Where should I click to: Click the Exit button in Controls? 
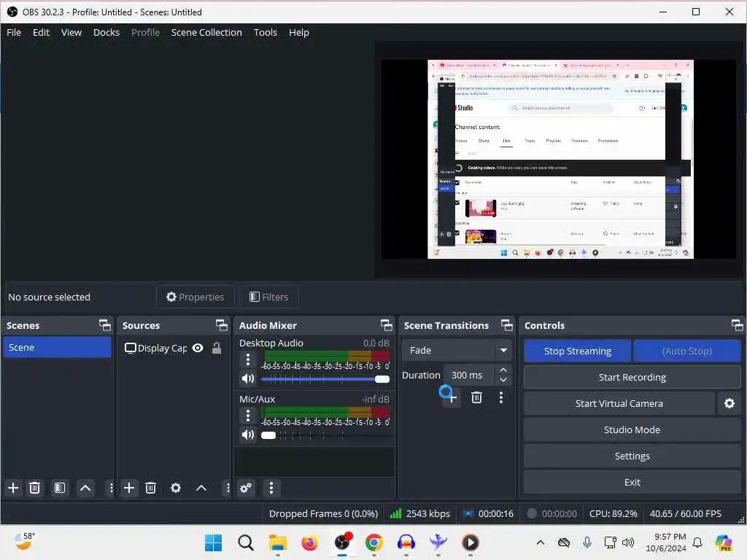pyautogui.click(x=632, y=482)
